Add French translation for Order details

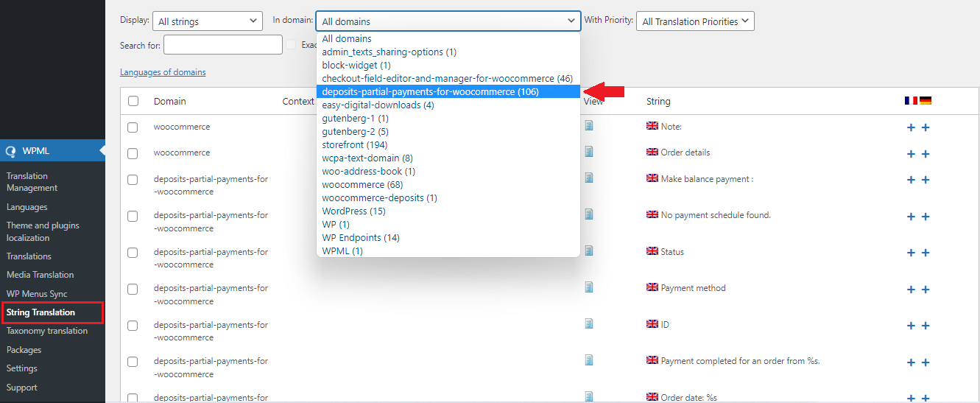tap(911, 154)
